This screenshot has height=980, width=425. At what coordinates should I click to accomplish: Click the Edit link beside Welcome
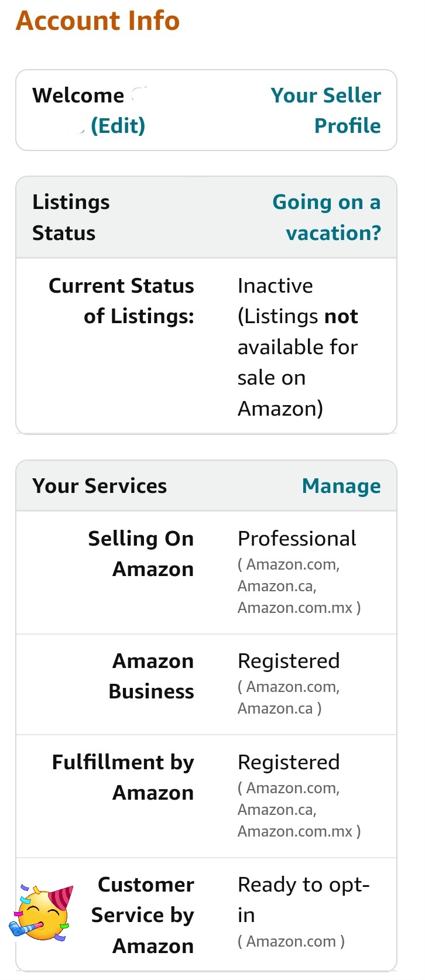(x=118, y=126)
